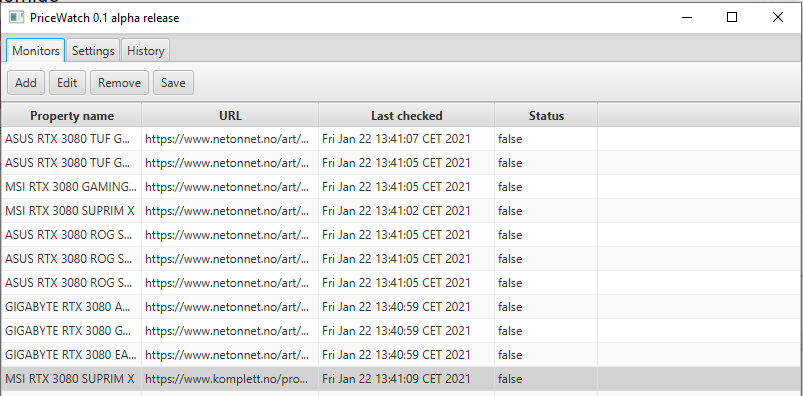Save the monitor list with Save

173,82
